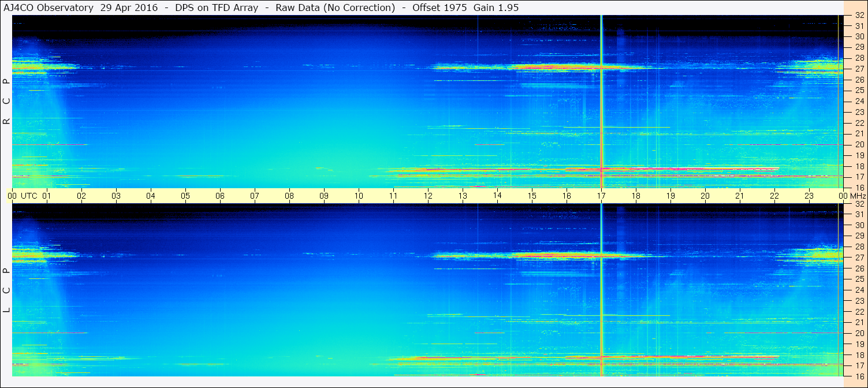Click the "AJ4CO Observatory" title text
This screenshot has width=868, height=388.
point(48,8)
